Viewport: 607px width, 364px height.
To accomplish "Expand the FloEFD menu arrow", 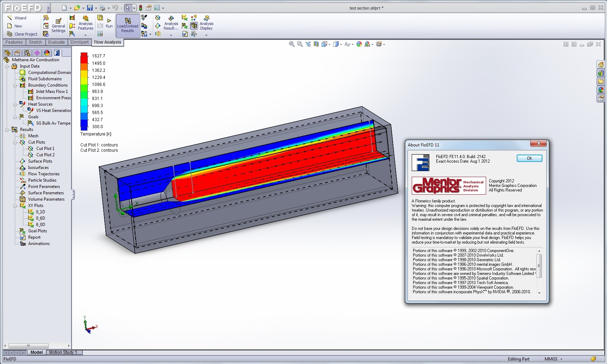I will [48, 8].
